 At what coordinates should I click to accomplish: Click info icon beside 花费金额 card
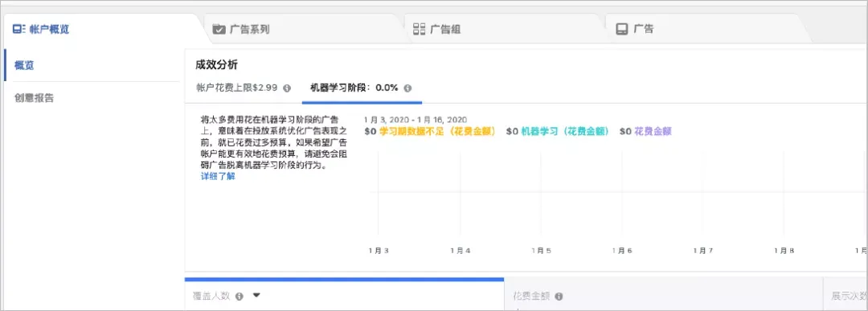(559, 297)
